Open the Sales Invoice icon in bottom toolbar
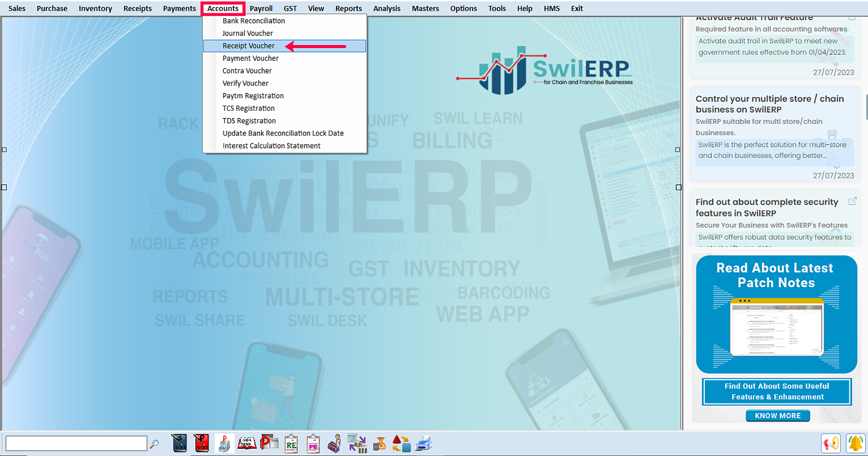868x456 pixels. point(179,443)
